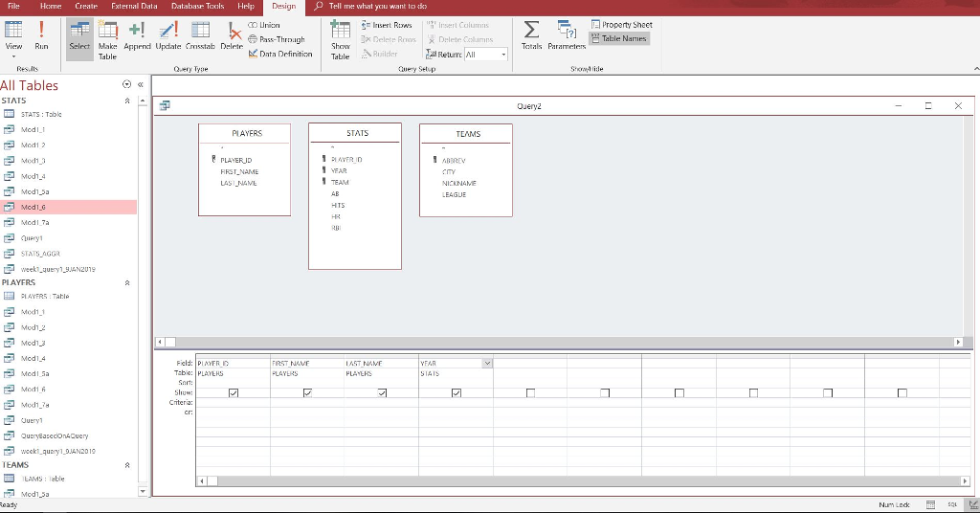Open the YEAR field dropdown arrow
The width and height of the screenshot is (980, 513).
click(487, 363)
